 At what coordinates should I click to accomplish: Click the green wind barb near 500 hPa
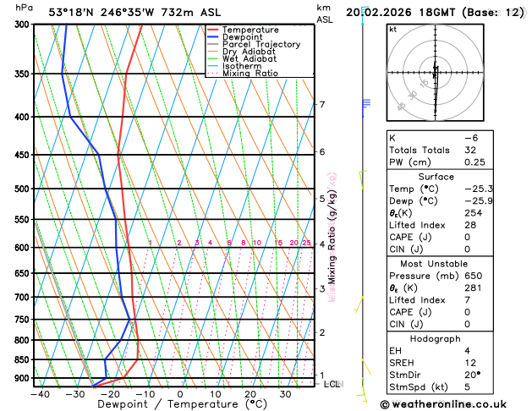(x=363, y=180)
